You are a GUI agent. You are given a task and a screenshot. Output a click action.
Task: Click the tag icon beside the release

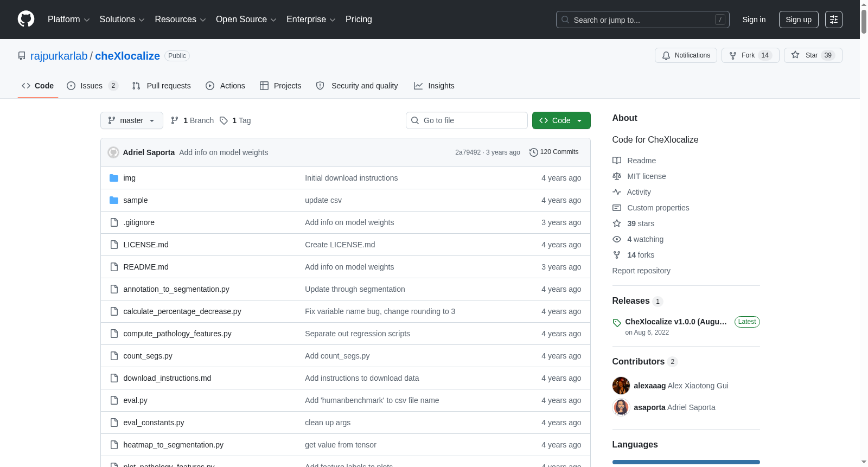tap(617, 323)
